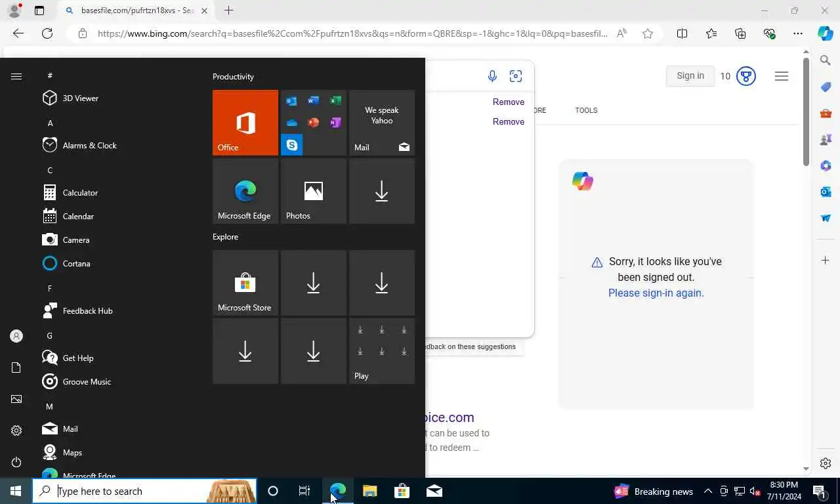Click the Microsoft Edge tile
840x504 pixels.
(245, 191)
